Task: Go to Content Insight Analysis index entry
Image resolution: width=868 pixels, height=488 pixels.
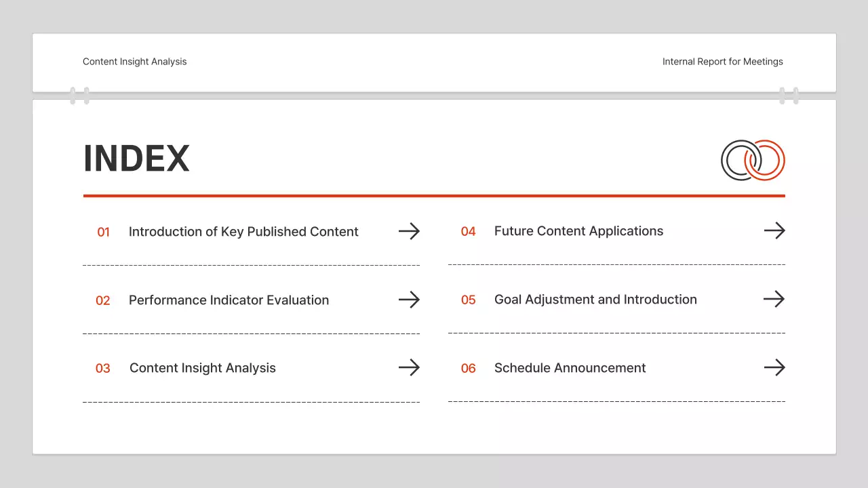Action: 203,368
